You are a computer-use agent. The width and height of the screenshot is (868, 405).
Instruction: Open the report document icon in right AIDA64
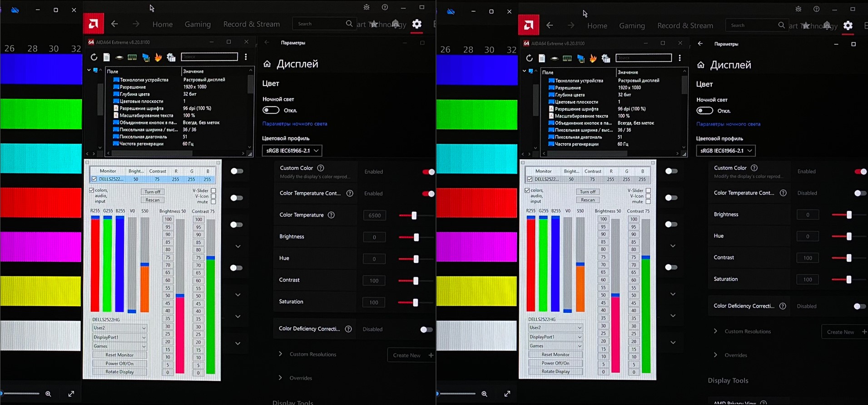click(x=542, y=58)
